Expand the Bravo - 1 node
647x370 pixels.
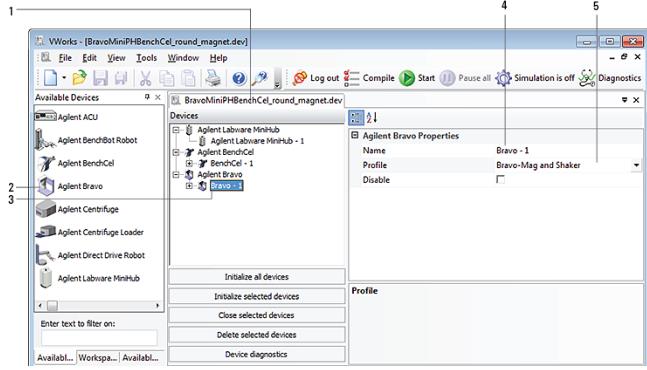(189, 186)
